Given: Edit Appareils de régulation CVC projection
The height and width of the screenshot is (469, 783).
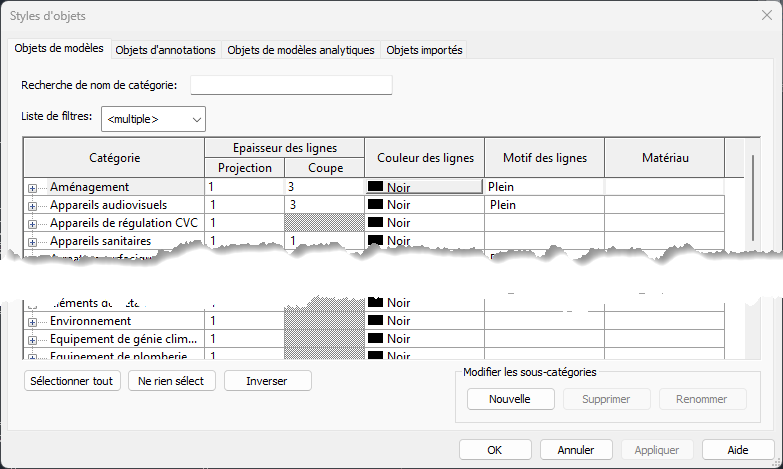Looking at the screenshot, I should (244, 223).
